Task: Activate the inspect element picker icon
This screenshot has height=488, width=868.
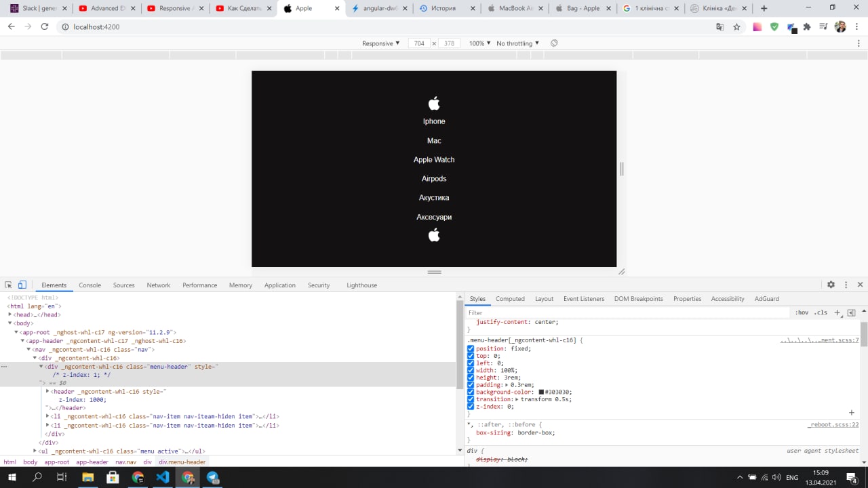Action: pyautogui.click(x=9, y=285)
